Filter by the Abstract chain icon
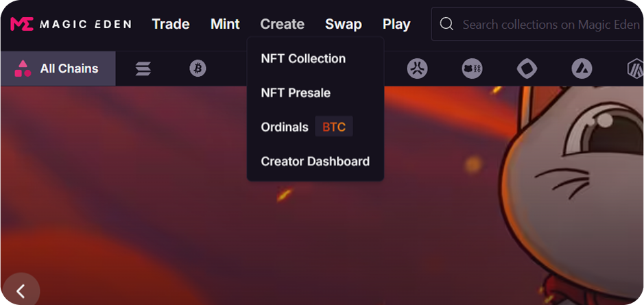This screenshot has width=644, height=305. (417, 69)
